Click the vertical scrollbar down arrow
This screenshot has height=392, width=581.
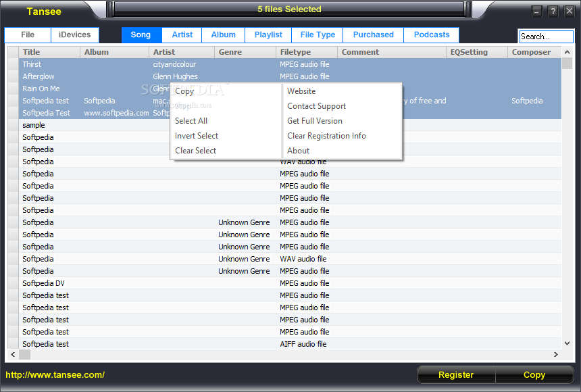pyautogui.click(x=567, y=343)
